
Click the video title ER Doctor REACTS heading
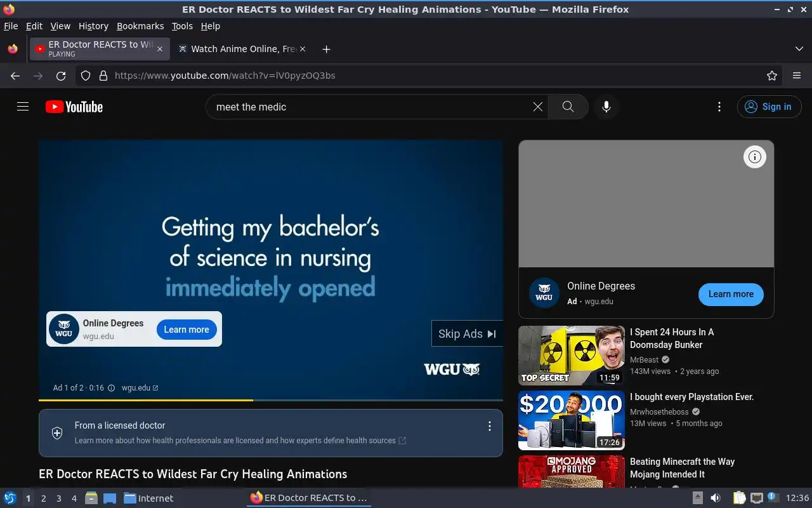[193, 474]
